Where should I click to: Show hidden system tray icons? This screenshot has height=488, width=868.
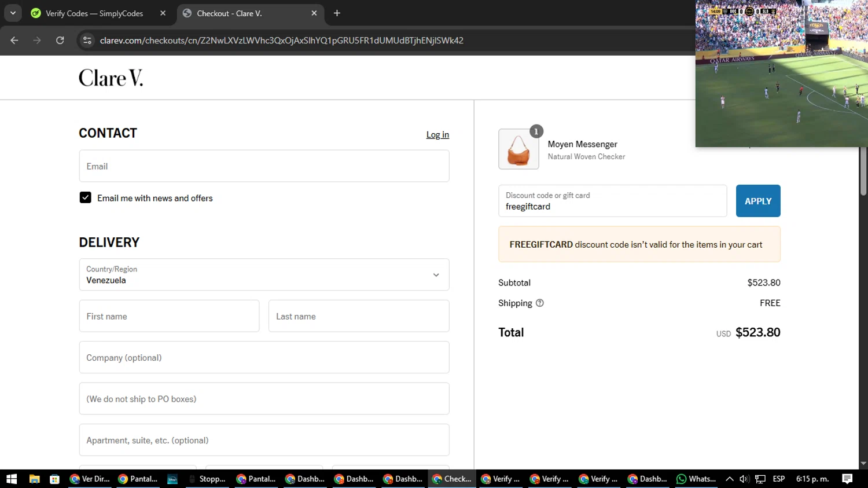[730, 479]
